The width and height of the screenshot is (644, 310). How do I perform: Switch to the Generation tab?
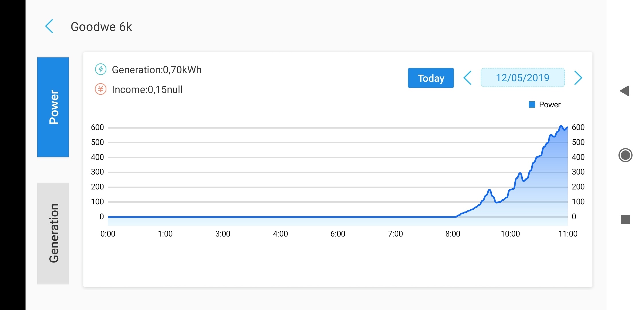(x=53, y=233)
